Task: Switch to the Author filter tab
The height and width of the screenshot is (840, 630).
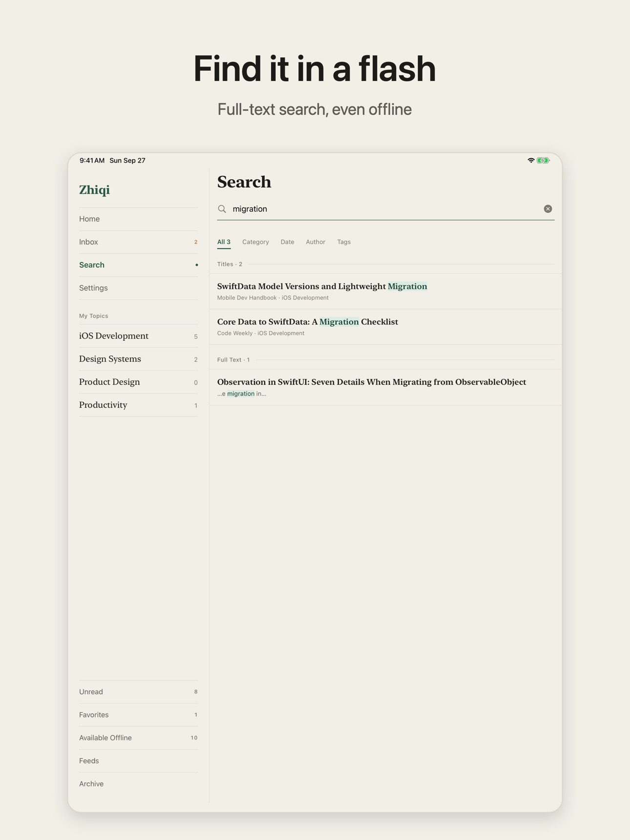Action: click(x=315, y=242)
